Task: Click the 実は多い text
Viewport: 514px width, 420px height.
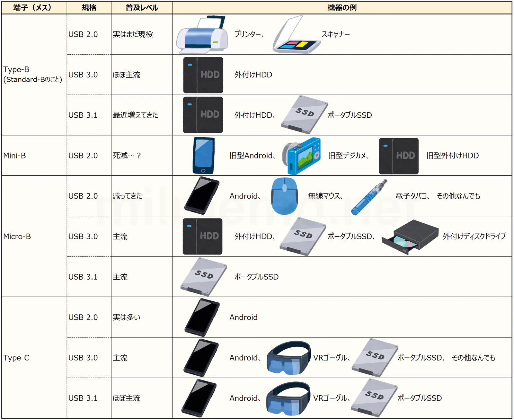Action: coord(127,317)
